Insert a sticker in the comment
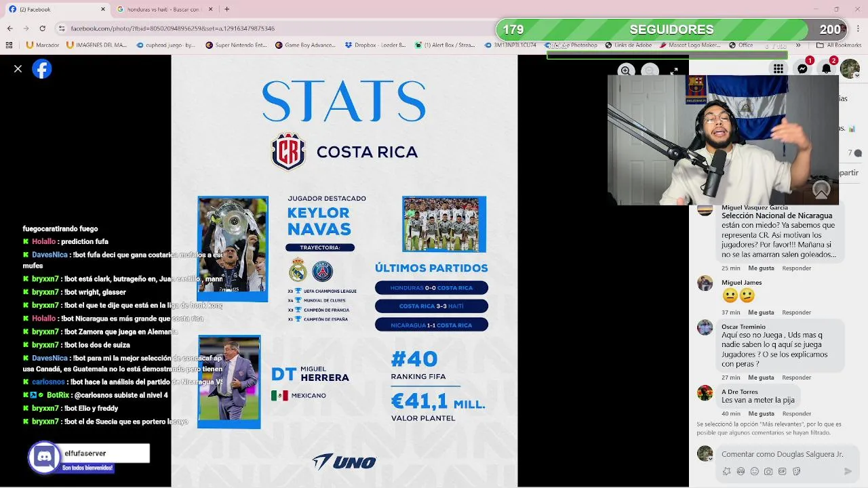This screenshot has height=488, width=868. (x=797, y=471)
